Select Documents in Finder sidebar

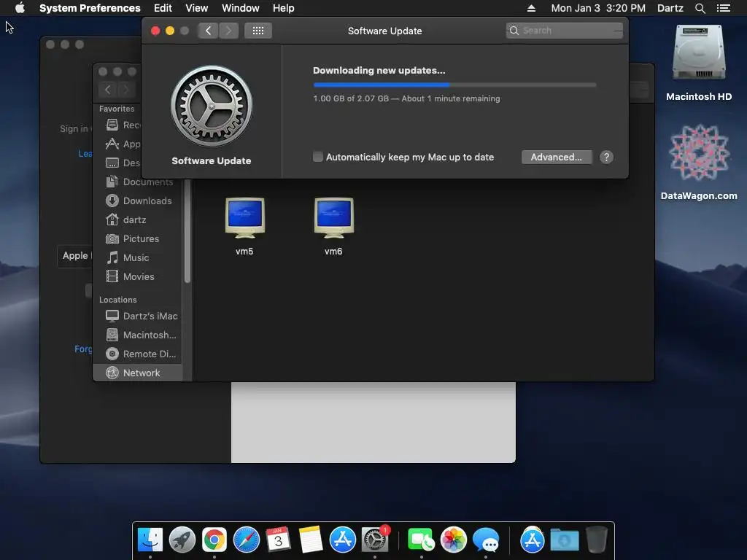coord(139,182)
